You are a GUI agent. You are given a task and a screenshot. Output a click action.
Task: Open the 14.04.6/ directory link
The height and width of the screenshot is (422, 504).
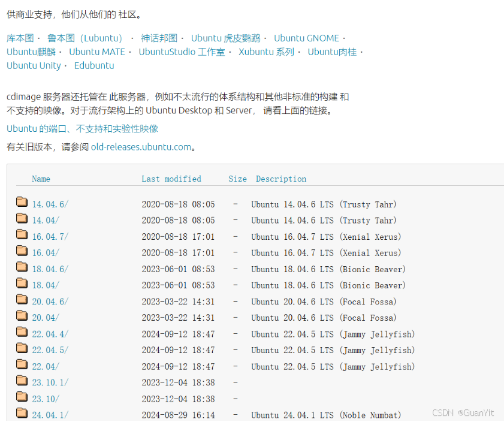click(x=50, y=204)
